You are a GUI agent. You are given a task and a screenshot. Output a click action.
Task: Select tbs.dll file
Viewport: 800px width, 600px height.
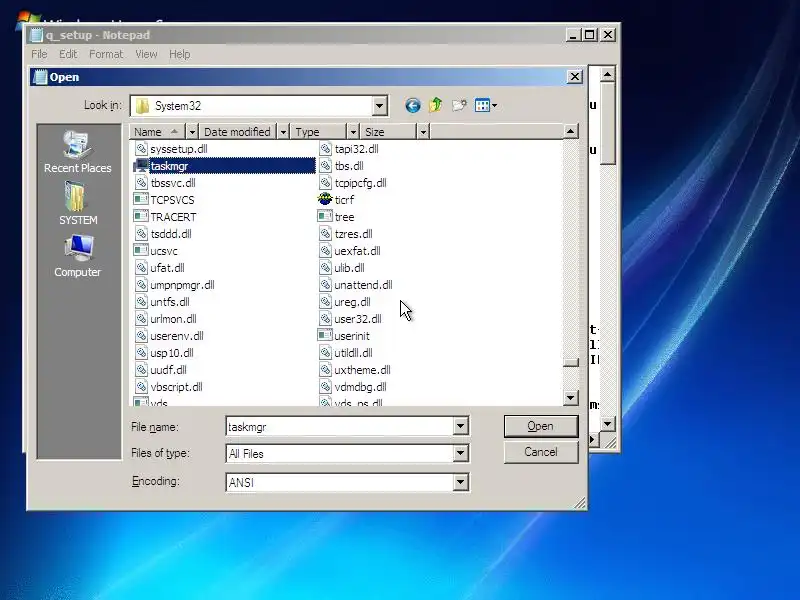(x=341, y=166)
